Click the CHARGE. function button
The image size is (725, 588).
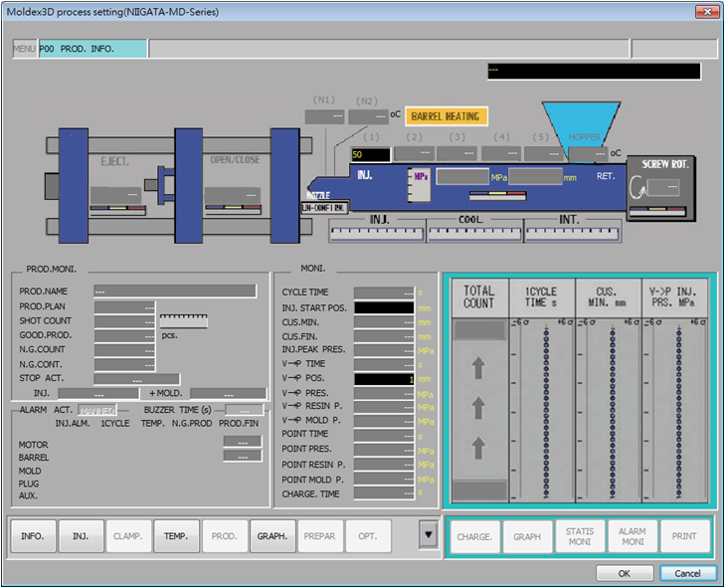point(474,536)
